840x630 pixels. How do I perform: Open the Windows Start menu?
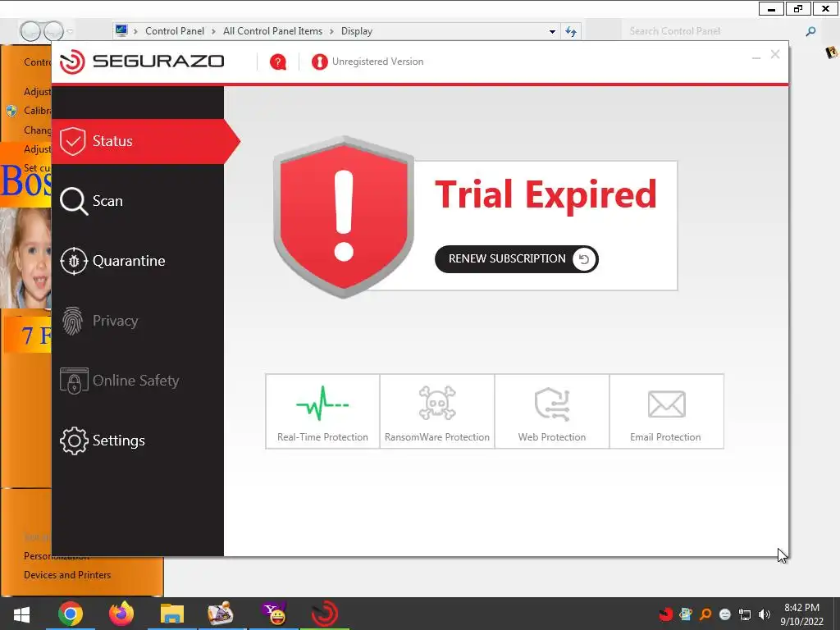(21, 614)
